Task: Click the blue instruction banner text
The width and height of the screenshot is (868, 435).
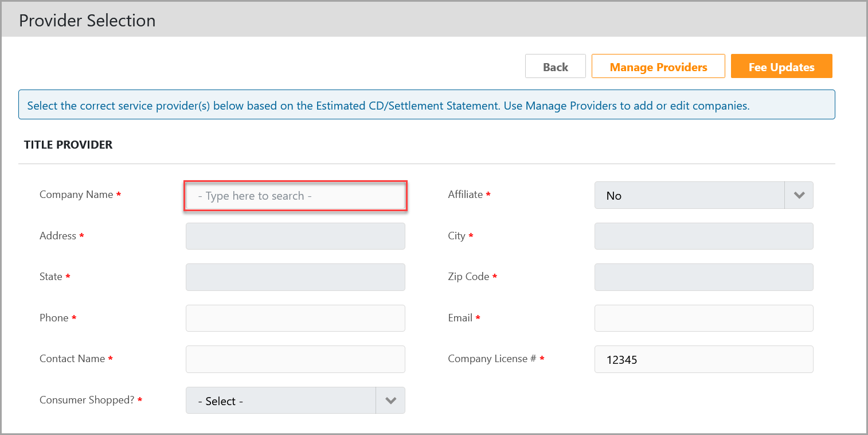Action: (x=388, y=106)
